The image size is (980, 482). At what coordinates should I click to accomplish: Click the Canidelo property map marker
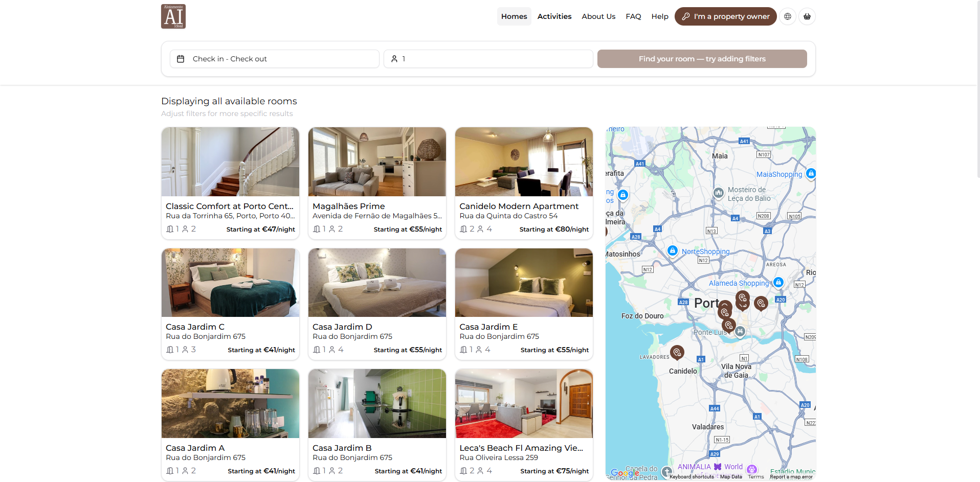[677, 352]
